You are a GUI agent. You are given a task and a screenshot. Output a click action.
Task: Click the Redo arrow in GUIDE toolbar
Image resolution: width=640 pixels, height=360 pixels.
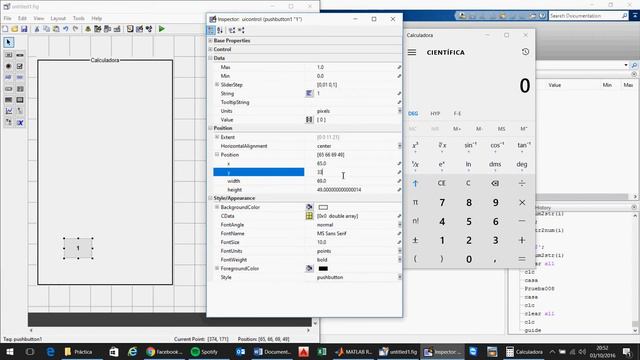pyautogui.click(x=76, y=29)
